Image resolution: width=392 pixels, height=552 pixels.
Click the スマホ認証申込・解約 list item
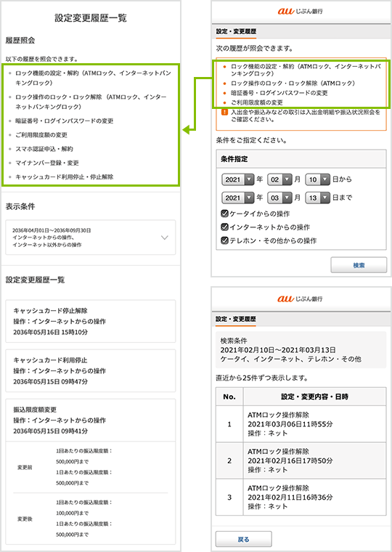44,149
